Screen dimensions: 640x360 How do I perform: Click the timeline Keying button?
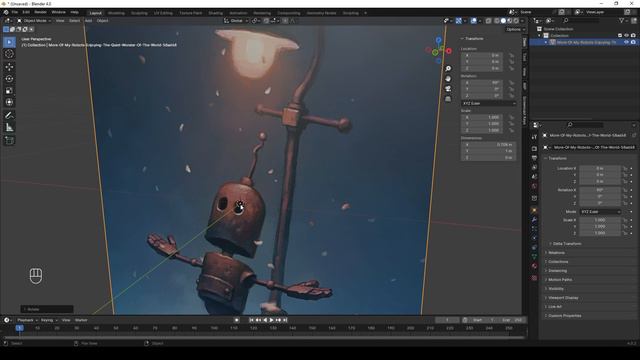[x=49, y=320]
